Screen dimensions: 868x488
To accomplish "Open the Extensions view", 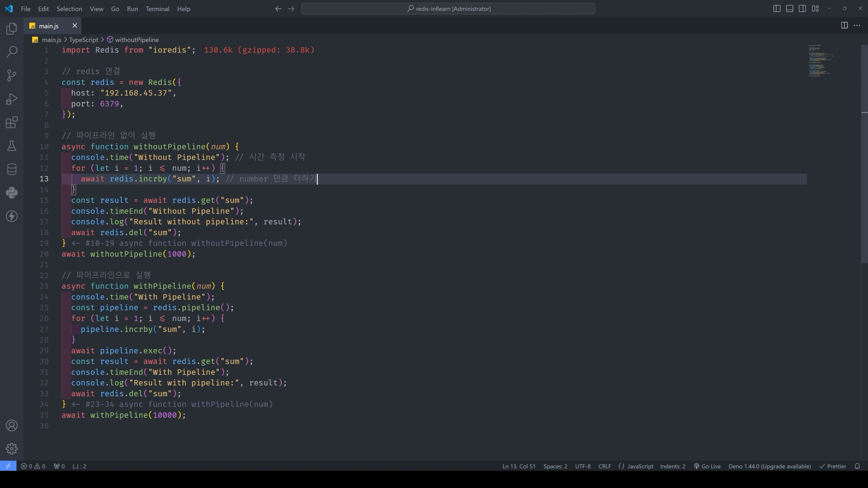I will coord(12,122).
